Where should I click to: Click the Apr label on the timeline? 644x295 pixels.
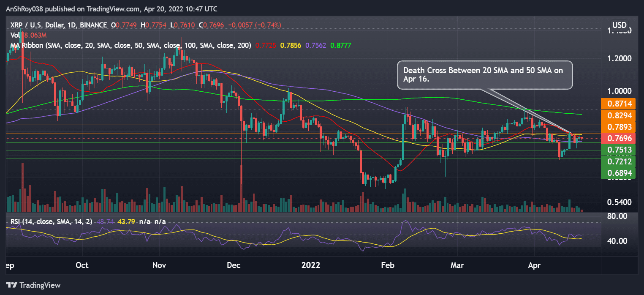(534, 265)
